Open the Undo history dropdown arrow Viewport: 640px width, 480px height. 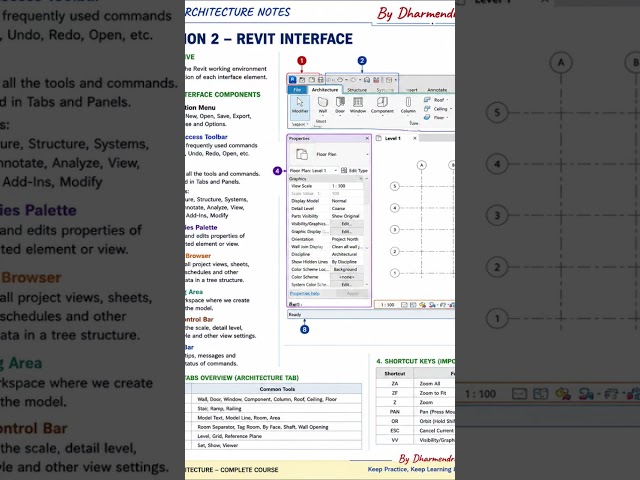[x=347, y=80]
